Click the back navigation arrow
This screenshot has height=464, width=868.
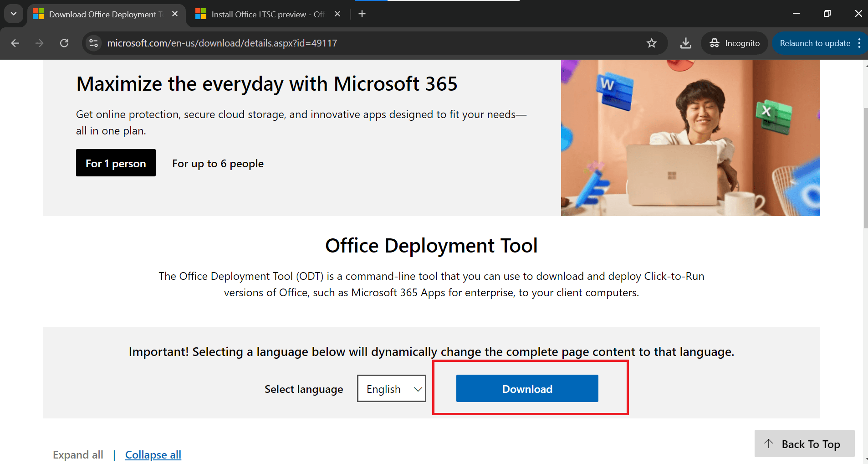pyautogui.click(x=15, y=43)
